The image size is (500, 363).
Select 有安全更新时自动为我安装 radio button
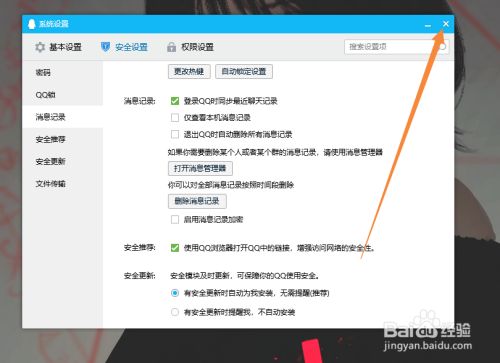175,293
